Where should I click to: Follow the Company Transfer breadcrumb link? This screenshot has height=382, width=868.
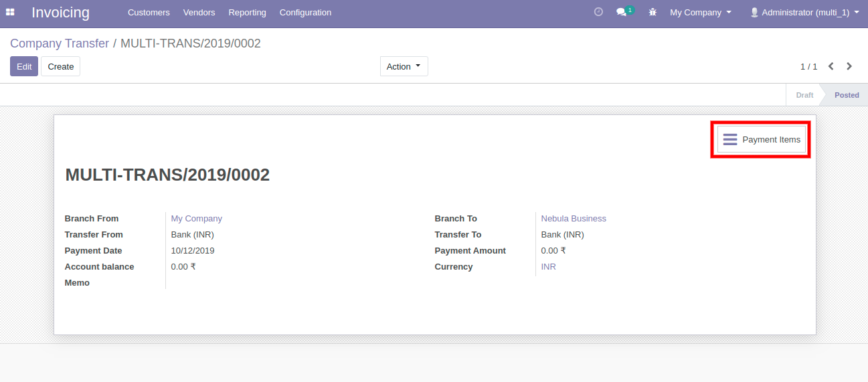[60, 43]
